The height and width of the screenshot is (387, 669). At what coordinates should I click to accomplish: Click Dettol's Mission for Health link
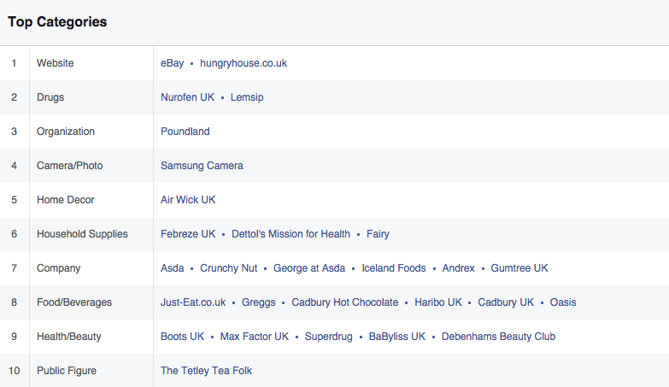(x=291, y=234)
